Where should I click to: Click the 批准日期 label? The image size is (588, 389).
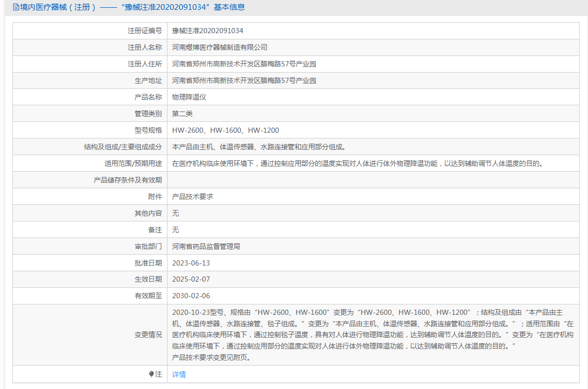148,263
